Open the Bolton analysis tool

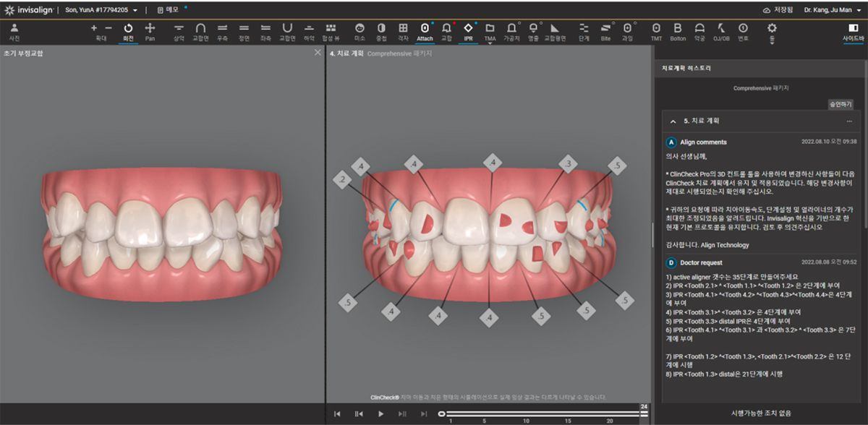click(678, 31)
